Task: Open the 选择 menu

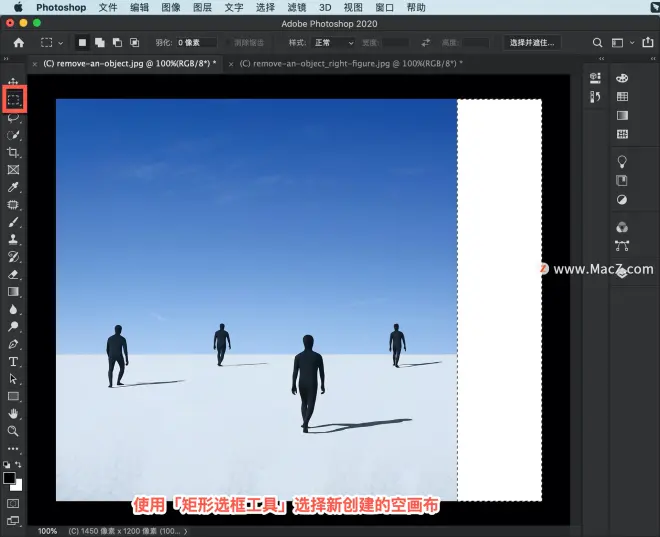Action: (x=265, y=7)
